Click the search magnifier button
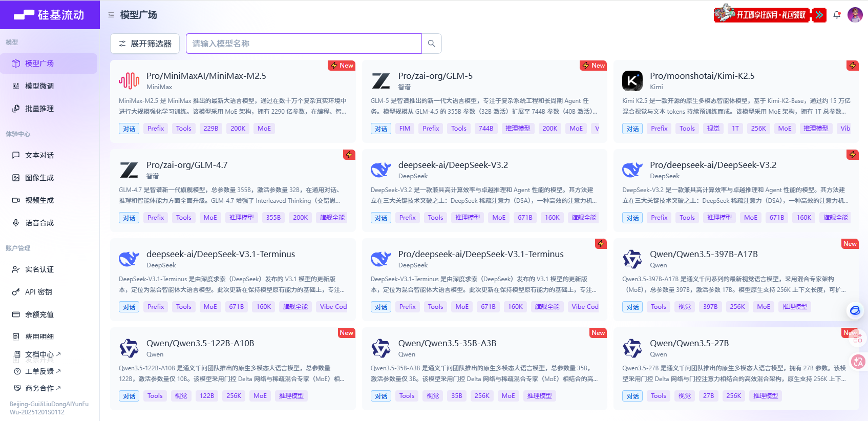868x421 pixels. (432, 44)
